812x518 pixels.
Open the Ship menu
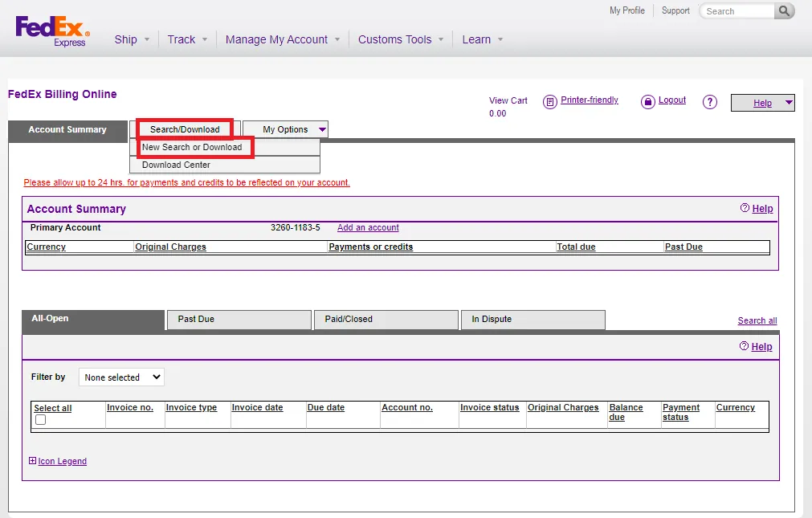[126, 39]
